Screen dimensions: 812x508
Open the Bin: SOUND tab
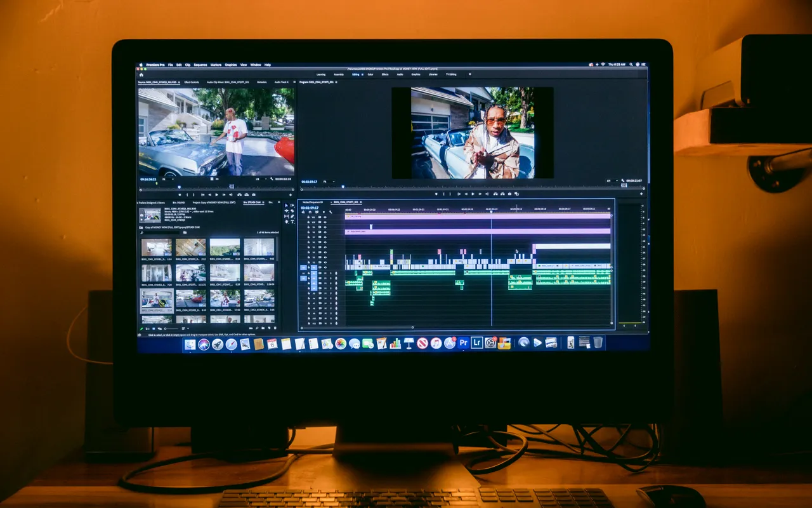(178, 203)
